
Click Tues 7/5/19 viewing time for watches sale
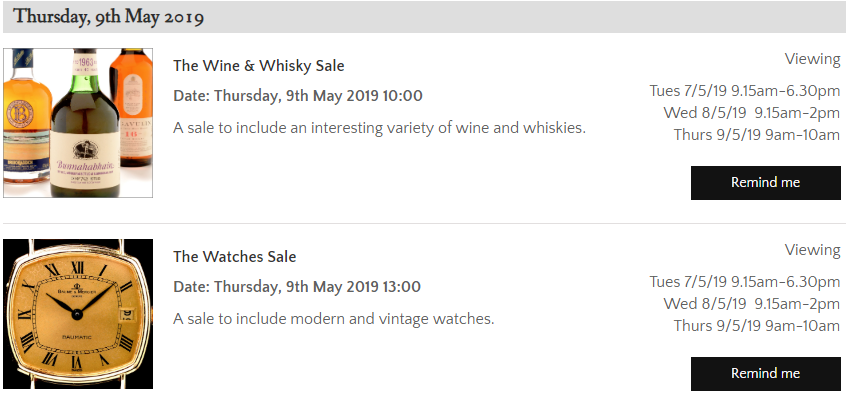coord(744,281)
